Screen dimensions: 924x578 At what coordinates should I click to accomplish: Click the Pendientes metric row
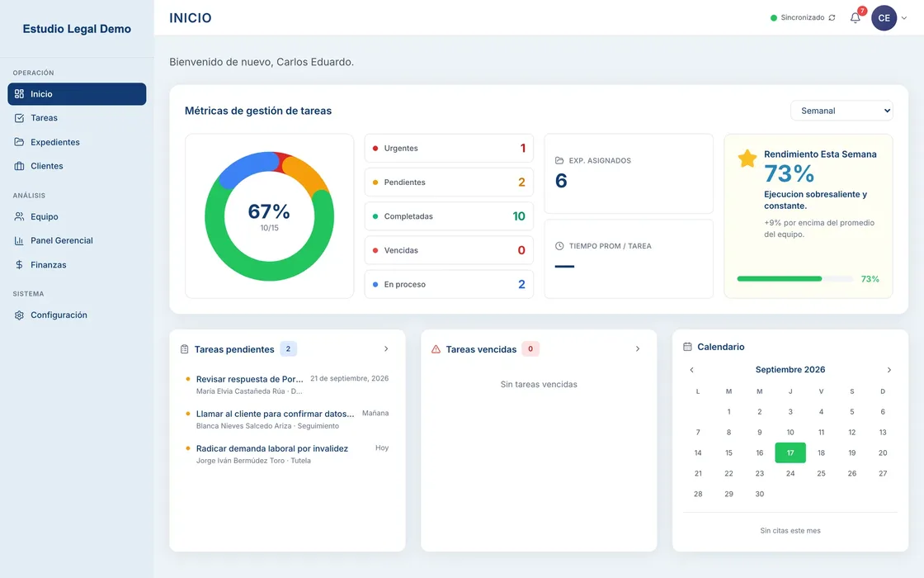coord(449,182)
